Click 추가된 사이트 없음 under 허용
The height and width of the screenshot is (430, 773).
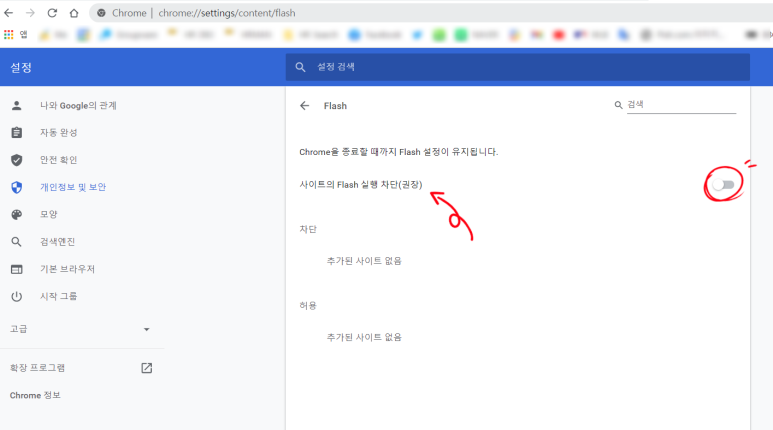tap(364, 337)
